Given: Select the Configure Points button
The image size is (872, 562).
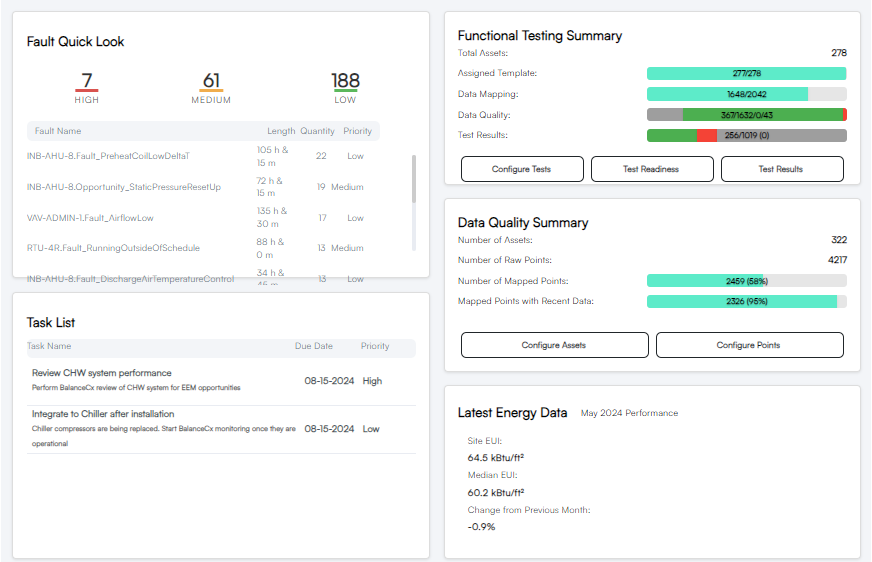Looking at the screenshot, I should click(749, 345).
